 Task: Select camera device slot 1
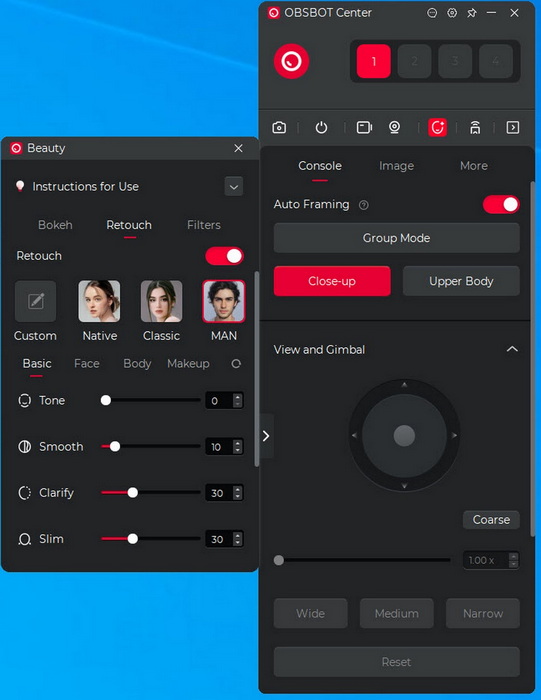[374, 61]
